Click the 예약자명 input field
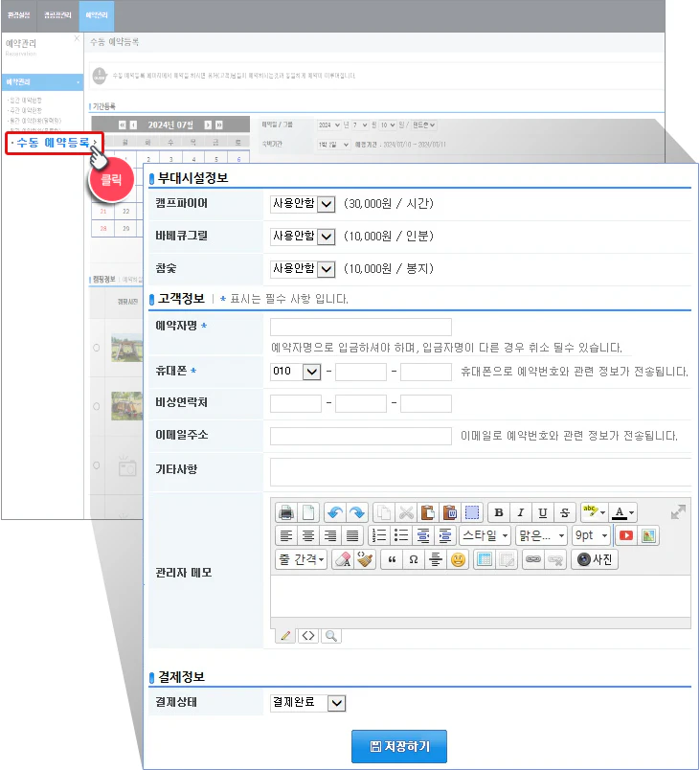Image resolution: width=700 pixels, height=770 pixels. tap(361, 327)
